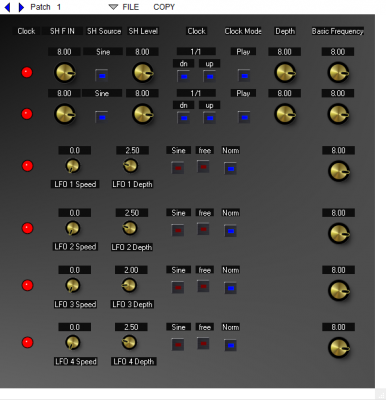Click the LFO 4 Speed knob
The image size is (386, 400).
click(72, 342)
